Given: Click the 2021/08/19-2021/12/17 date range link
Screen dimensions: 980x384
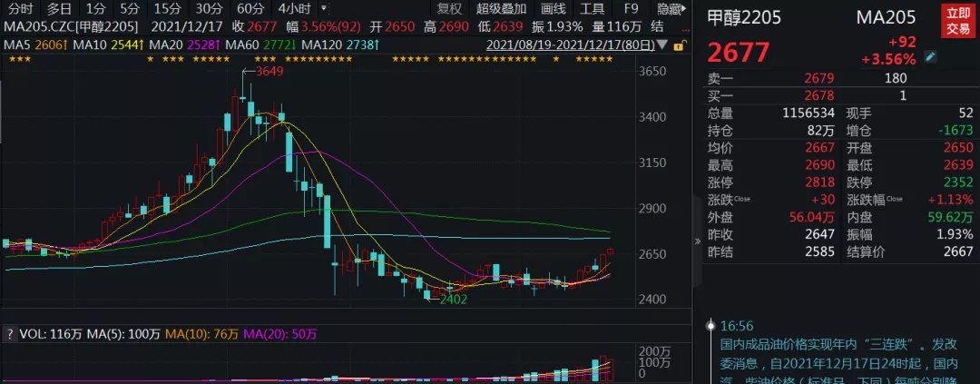Looking at the screenshot, I should (573, 44).
